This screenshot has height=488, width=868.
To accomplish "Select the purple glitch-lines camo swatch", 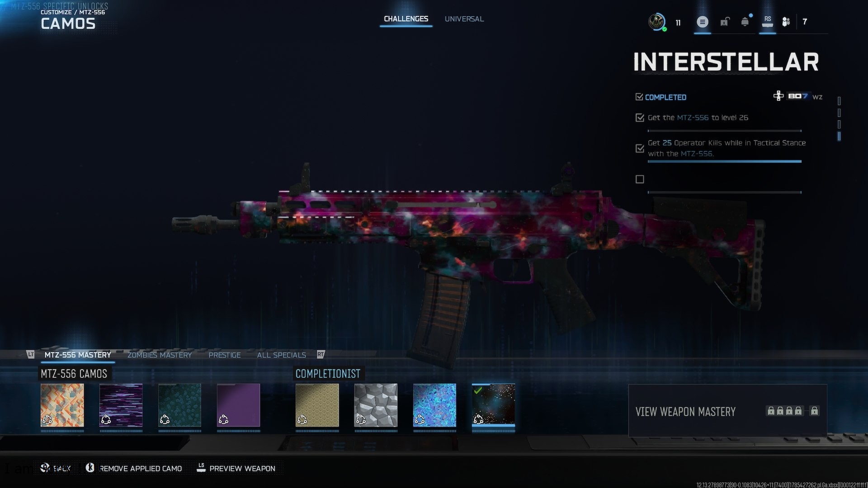I will (121, 405).
